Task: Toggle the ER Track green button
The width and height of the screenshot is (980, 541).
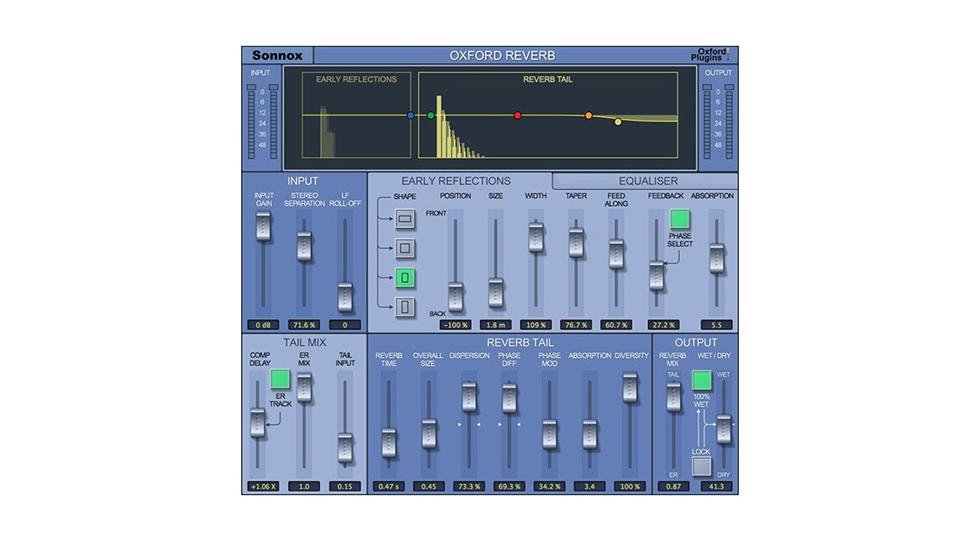Action: pyautogui.click(x=280, y=379)
